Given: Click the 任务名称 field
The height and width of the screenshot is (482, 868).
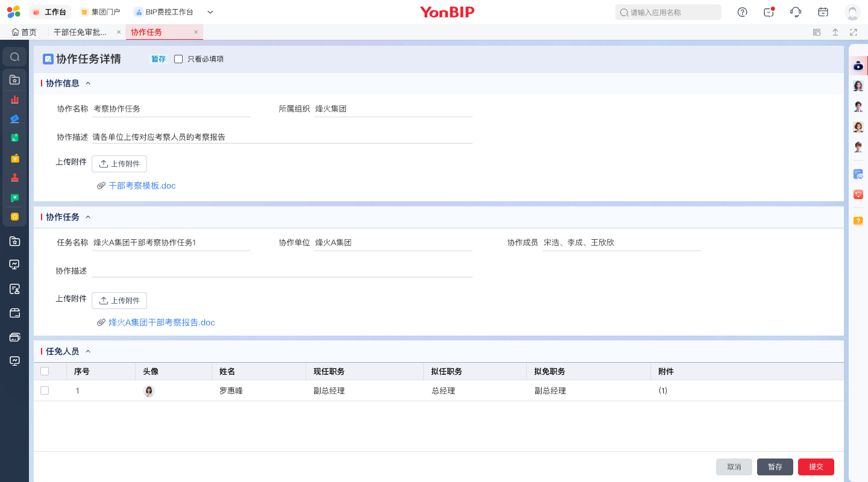Looking at the screenshot, I should point(171,243).
